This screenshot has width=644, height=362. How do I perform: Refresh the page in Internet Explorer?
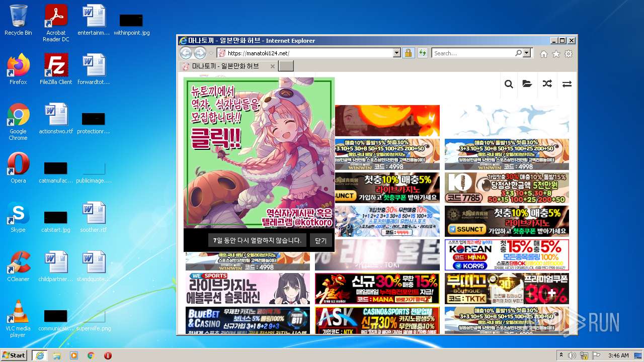coord(422,53)
